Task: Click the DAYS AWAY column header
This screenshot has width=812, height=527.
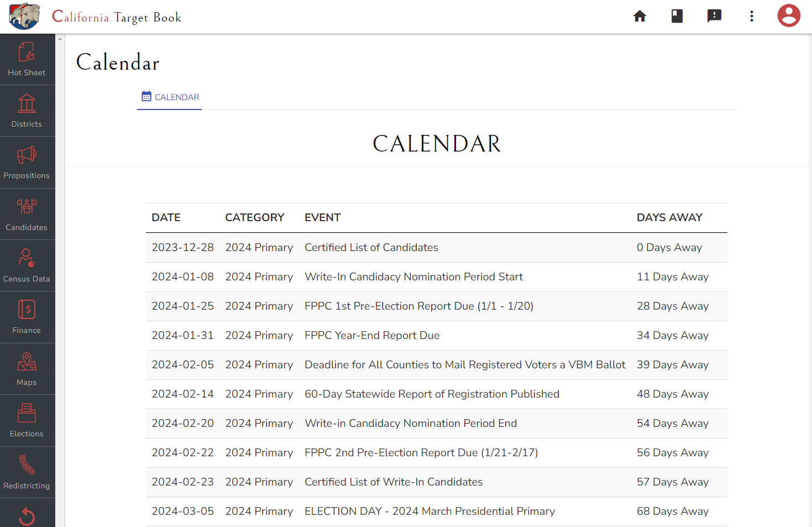Action: (669, 218)
